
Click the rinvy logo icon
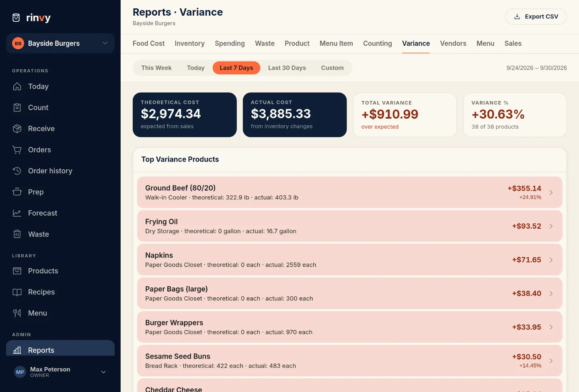coord(16,18)
